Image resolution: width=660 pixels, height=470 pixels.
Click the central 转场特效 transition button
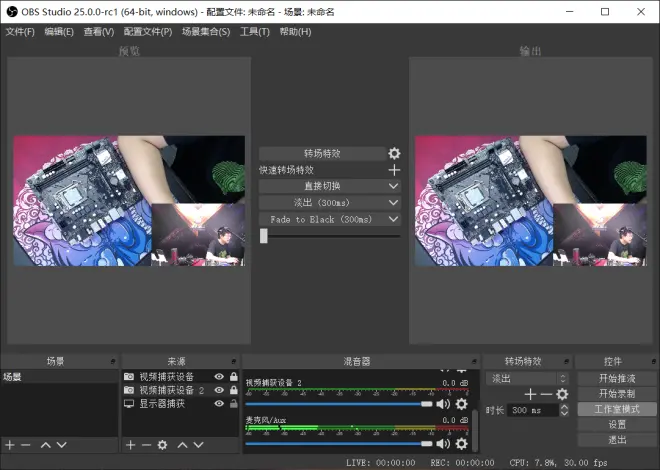pos(322,154)
